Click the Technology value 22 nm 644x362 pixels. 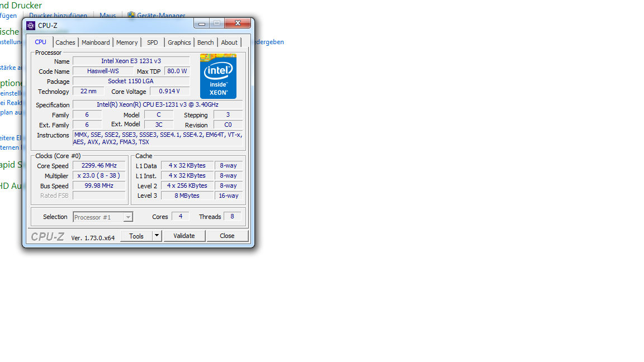tap(88, 91)
